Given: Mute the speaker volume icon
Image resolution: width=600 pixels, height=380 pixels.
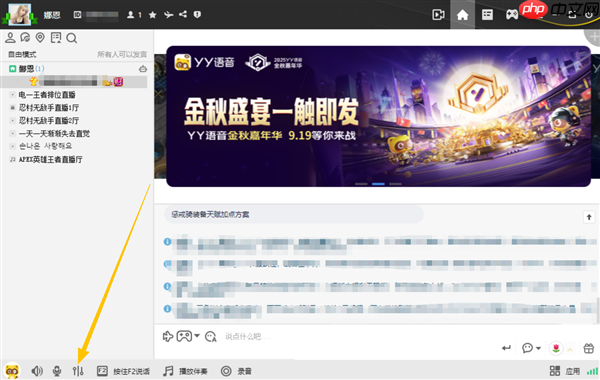Looking at the screenshot, I should tap(37, 371).
